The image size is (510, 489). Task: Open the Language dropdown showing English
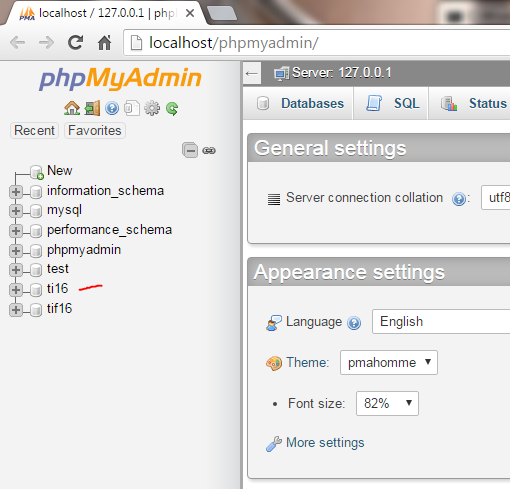(x=441, y=321)
